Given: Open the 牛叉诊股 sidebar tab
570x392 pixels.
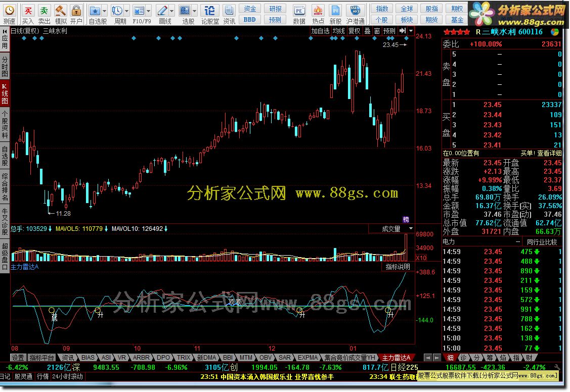Looking at the screenshot, I should 5,221.
